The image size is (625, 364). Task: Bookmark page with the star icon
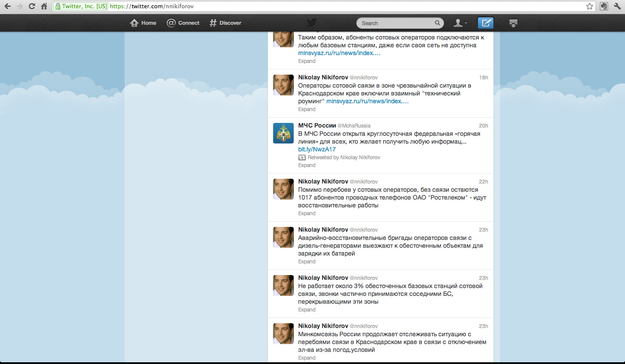pos(589,7)
